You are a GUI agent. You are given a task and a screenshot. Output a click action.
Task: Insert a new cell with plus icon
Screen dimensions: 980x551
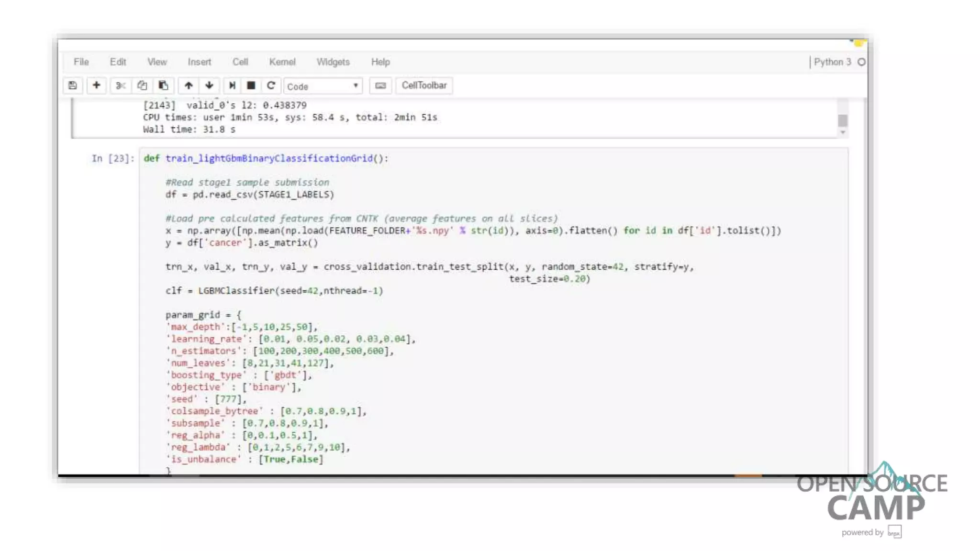(x=96, y=86)
